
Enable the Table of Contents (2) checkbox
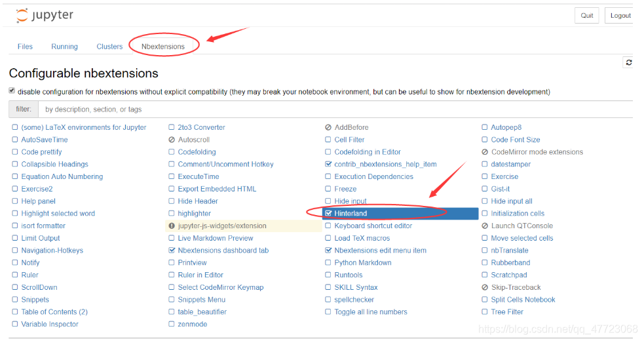pyautogui.click(x=15, y=311)
